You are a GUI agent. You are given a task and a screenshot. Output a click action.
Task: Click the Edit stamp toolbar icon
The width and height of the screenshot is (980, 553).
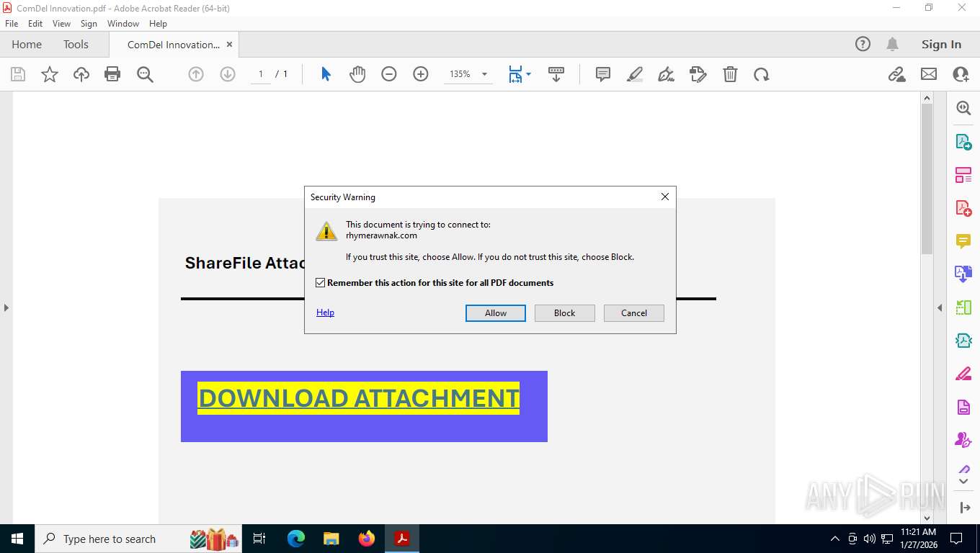click(x=698, y=74)
